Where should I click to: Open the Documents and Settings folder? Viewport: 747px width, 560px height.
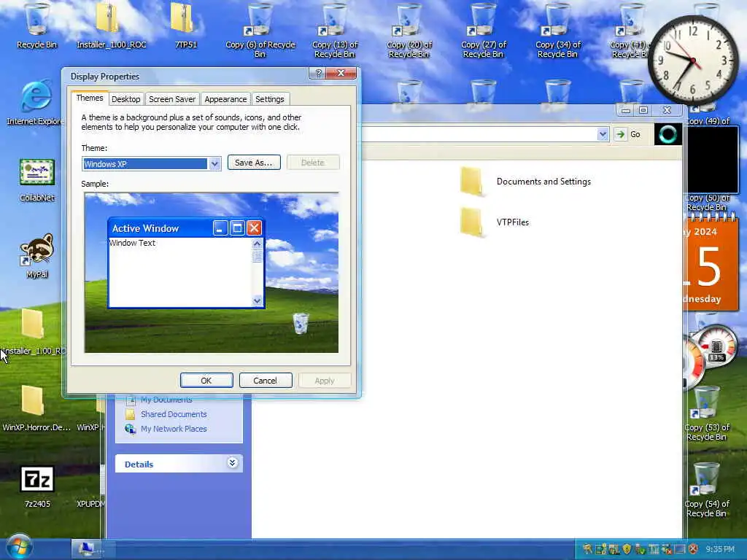(x=525, y=182)
